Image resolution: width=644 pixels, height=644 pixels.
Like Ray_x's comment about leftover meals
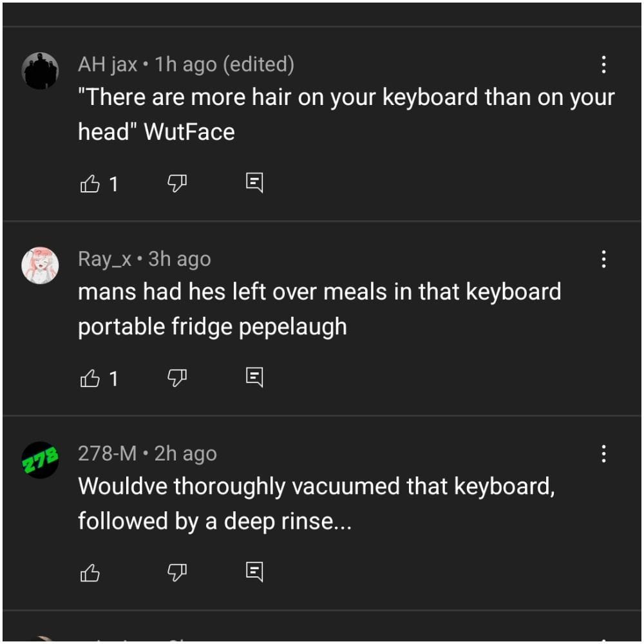[x=90, y=378]
